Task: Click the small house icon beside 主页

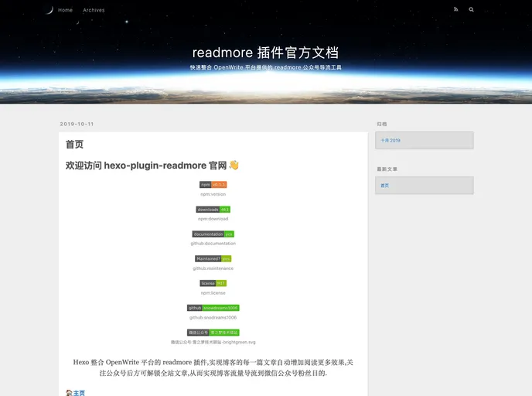Action: pos(70,393)
